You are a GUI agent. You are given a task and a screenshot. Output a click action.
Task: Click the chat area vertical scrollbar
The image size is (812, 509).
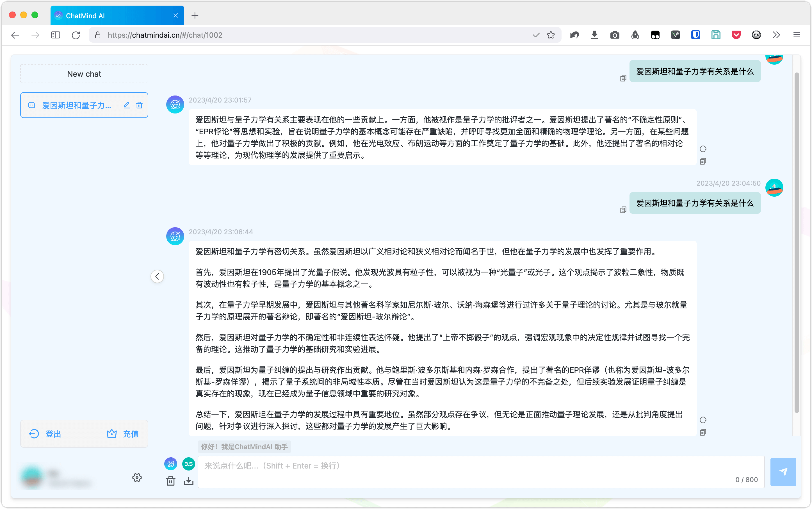tap(796, 242)
